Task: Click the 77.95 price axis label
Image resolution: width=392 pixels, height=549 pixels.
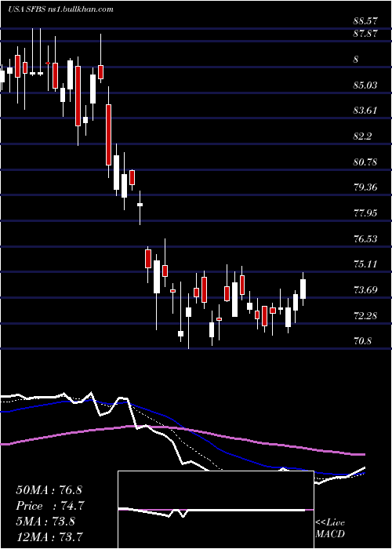Action: point(365,213)
